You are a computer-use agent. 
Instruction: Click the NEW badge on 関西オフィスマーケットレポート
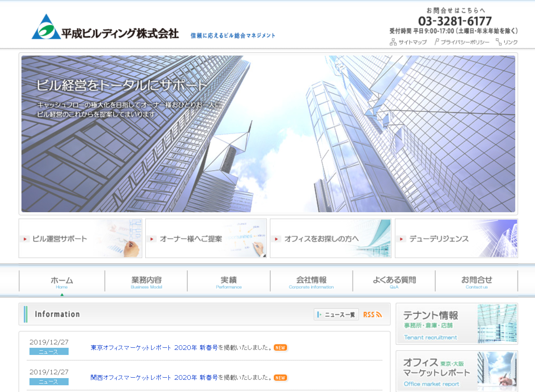click(x=280, y=378)
